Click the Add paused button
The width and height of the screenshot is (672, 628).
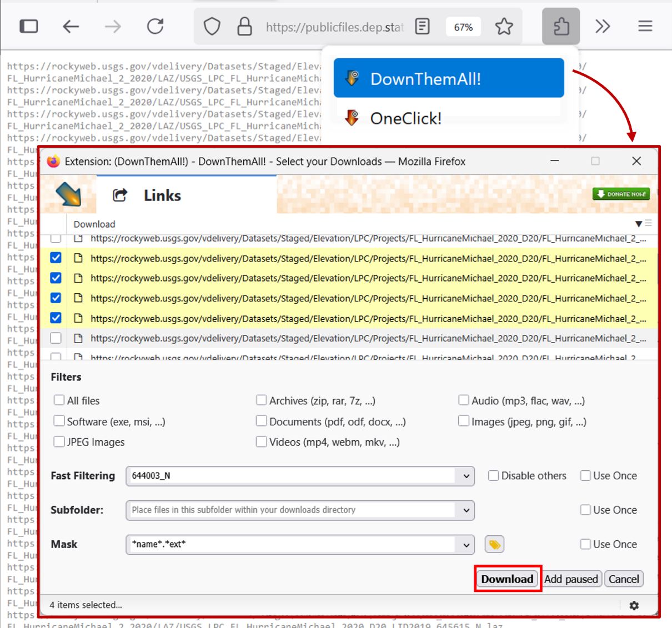571,579
